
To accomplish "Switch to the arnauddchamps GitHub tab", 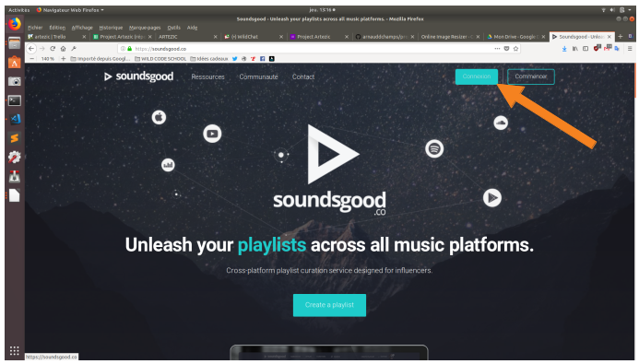I will 384,37.
